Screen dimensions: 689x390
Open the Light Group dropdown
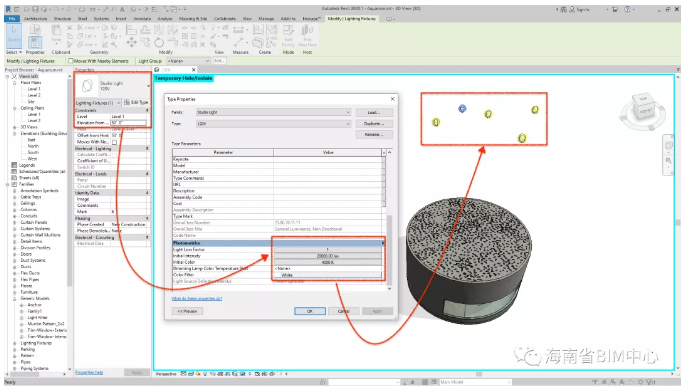189,61
